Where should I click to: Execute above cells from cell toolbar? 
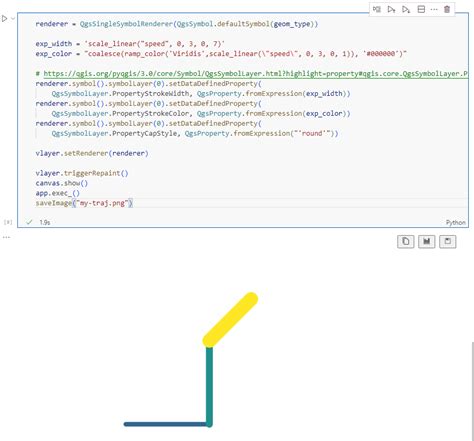pos(391,9)
